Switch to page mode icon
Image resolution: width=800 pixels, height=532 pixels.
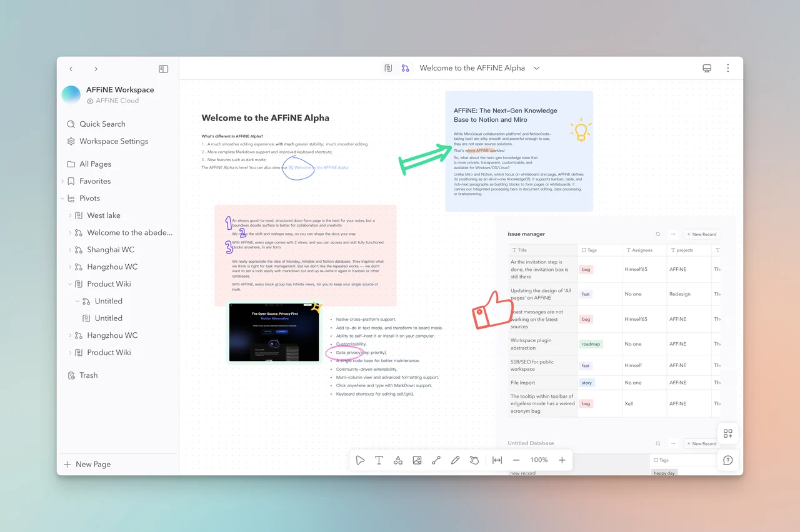pos(388,68)
